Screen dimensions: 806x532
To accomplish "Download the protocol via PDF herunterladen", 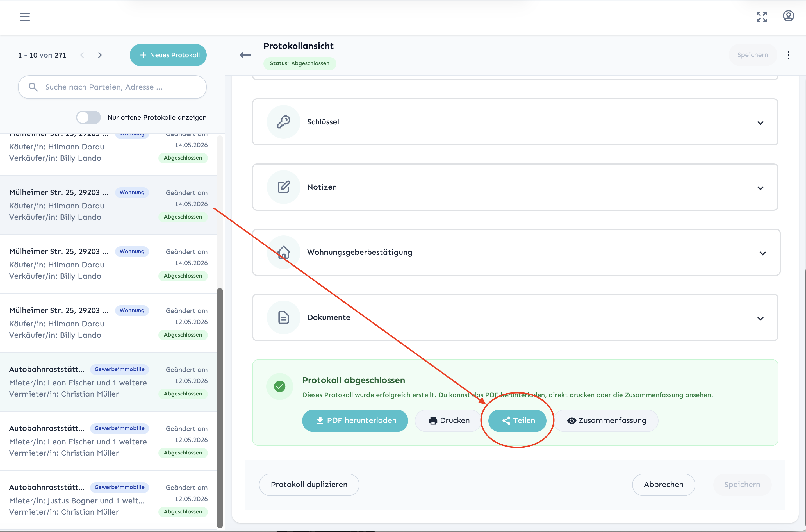I will pos(355,420).
